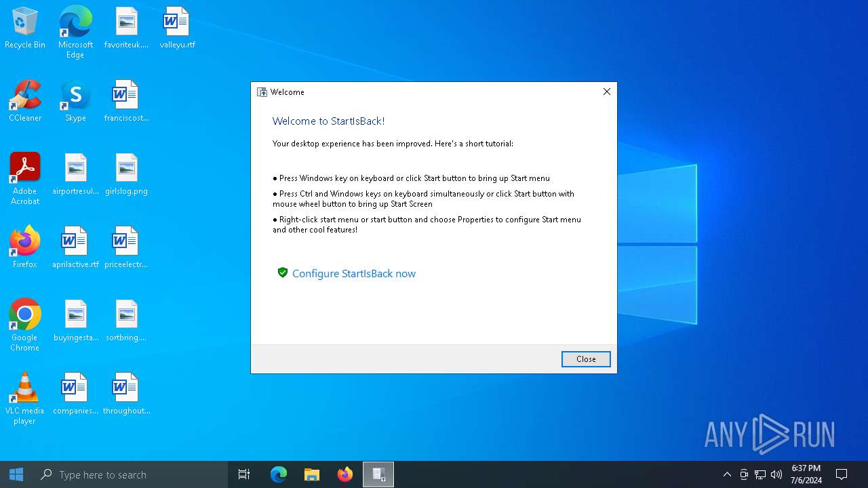868x488 pixels.
Task: Close the Welcome window with X
Action: pos(607,92)
